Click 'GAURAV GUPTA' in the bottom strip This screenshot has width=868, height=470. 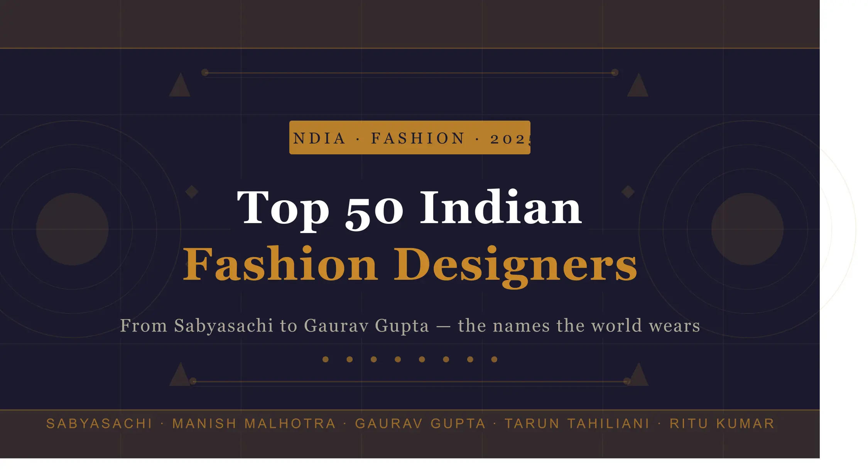pos(420,424)
